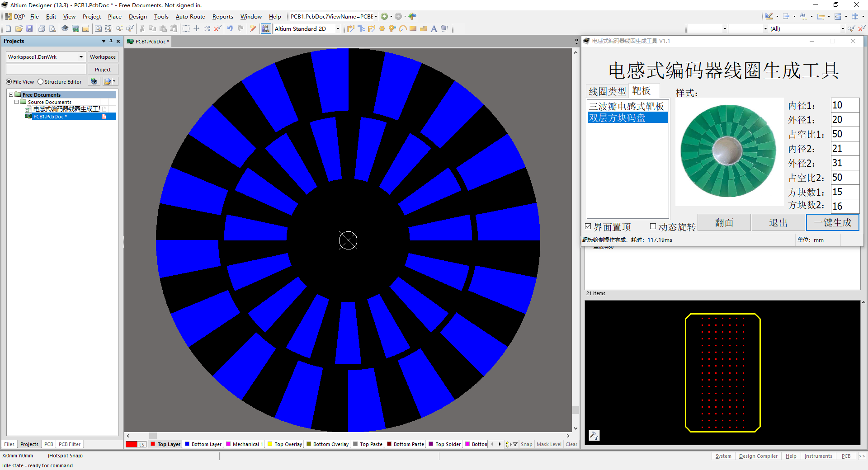
Task: Print the PCB document
Action: point(42,28)
